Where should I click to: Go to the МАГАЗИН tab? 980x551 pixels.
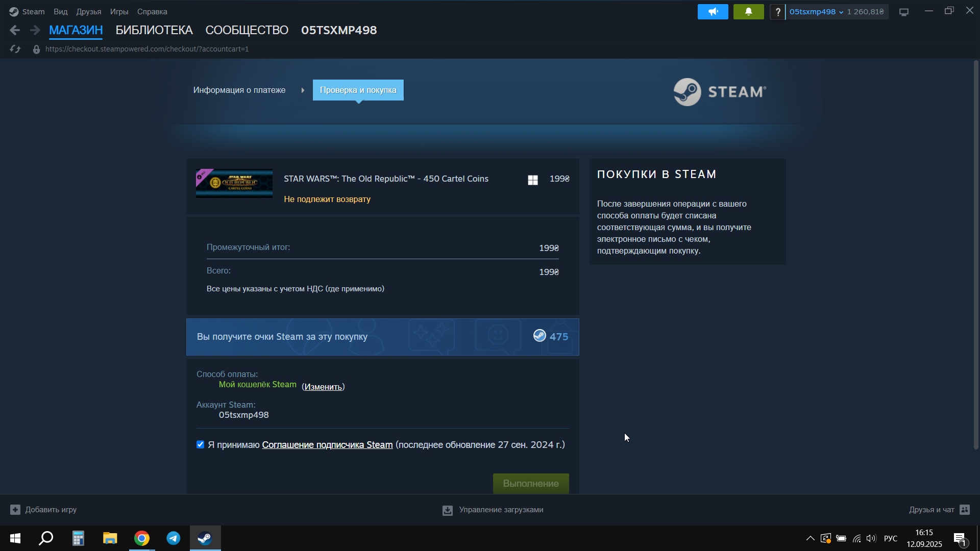(x=76, y=30)
